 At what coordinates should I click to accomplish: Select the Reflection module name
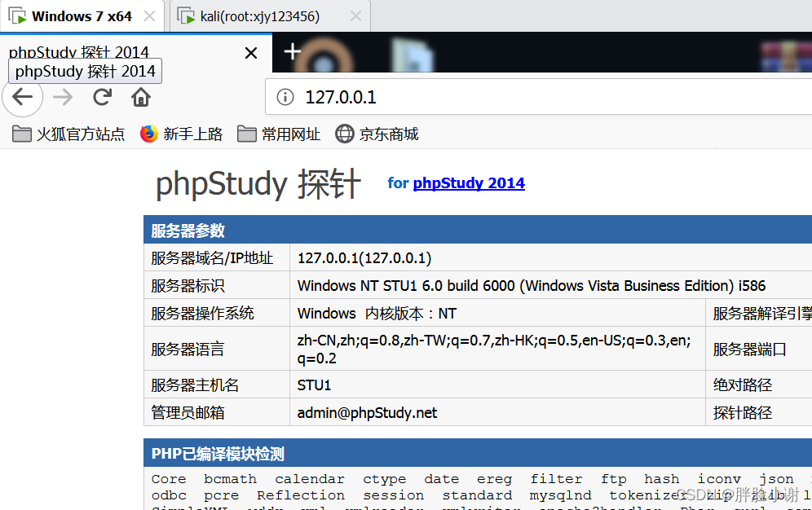click(301, 495)
